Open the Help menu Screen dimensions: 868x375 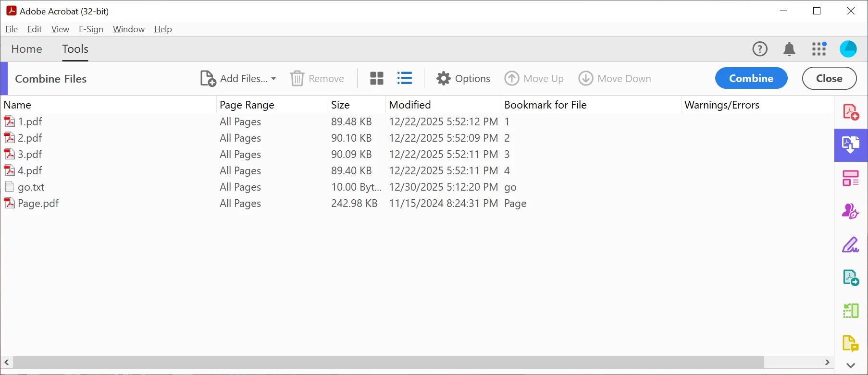tap(163, 29)
